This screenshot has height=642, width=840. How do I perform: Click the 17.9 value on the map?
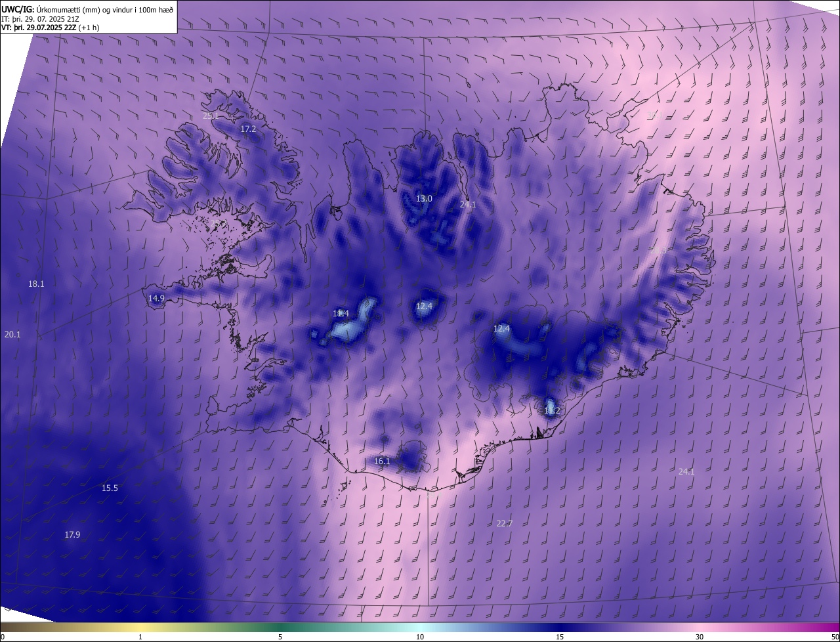tap(72, 535)
